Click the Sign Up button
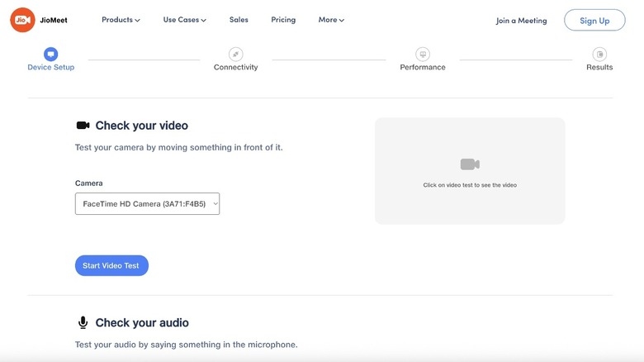Image resolution: width=644 pixels, height=362 pixels. pyautogui.click(x=594, y=20)
